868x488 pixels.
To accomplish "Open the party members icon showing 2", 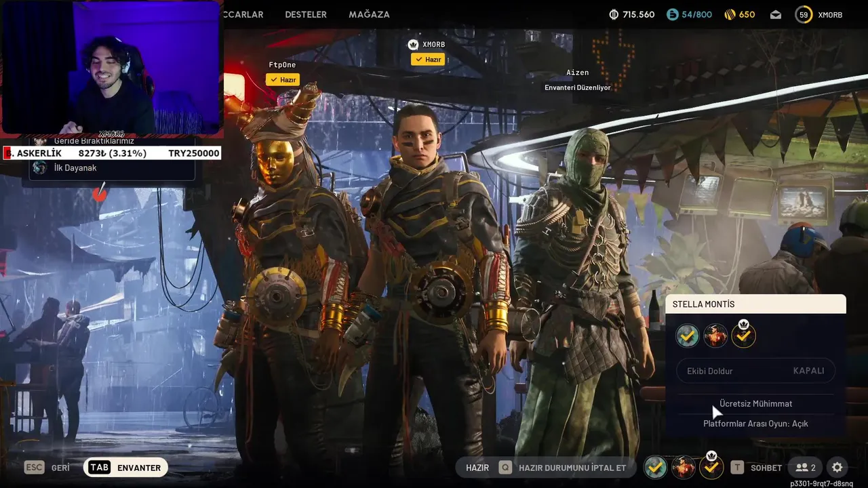I will (x=806, y=468).
